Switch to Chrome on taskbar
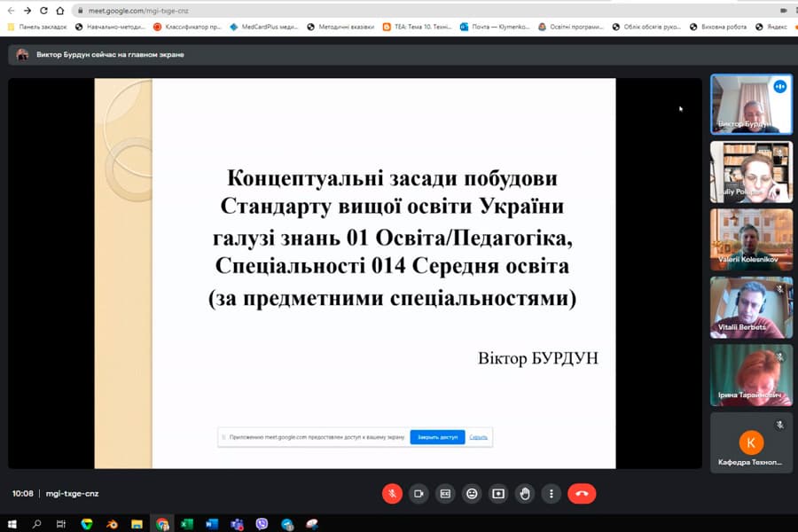This screenshot has width=798, height=532. (x=162, y=524)
